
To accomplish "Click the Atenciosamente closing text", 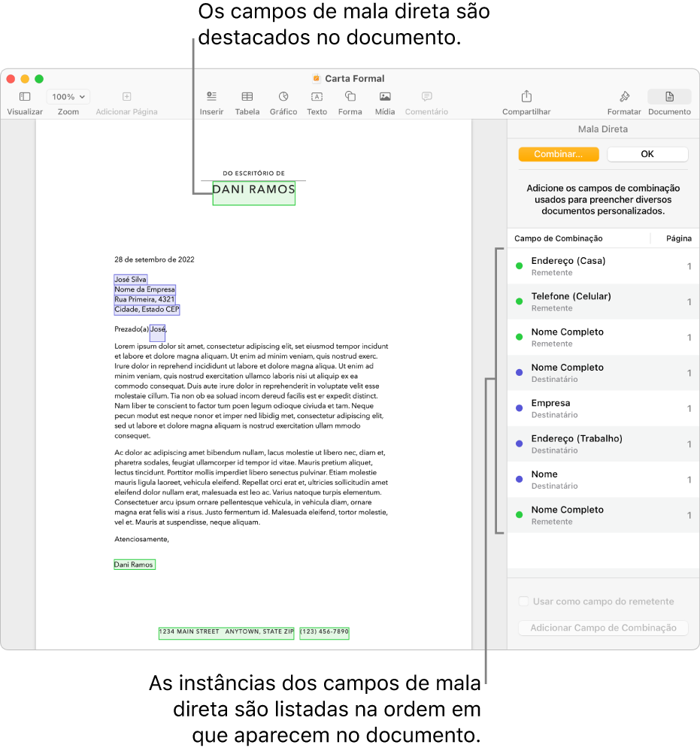I will [x=141, y=539].
